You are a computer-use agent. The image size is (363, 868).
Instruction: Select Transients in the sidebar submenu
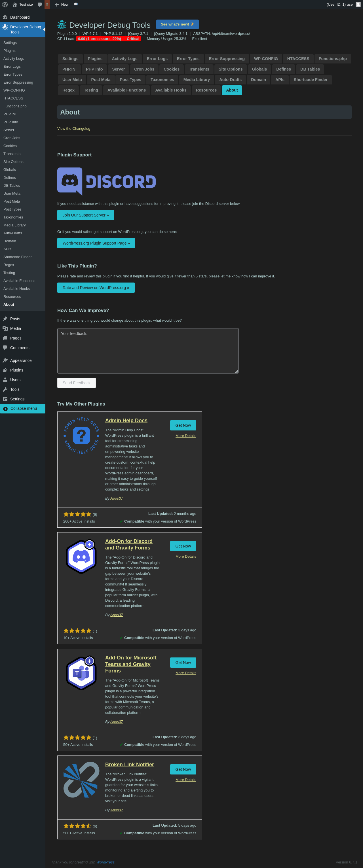[x=12, y=154]
